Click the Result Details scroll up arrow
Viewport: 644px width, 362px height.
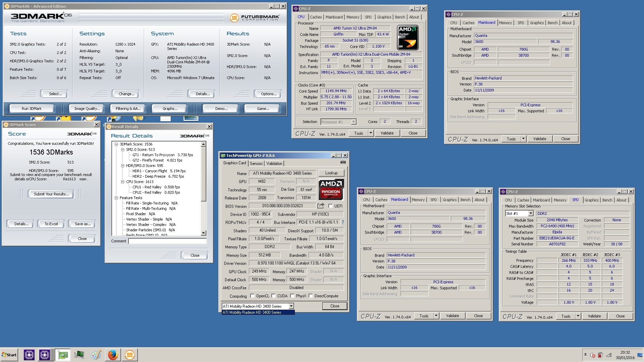[203, 144]
